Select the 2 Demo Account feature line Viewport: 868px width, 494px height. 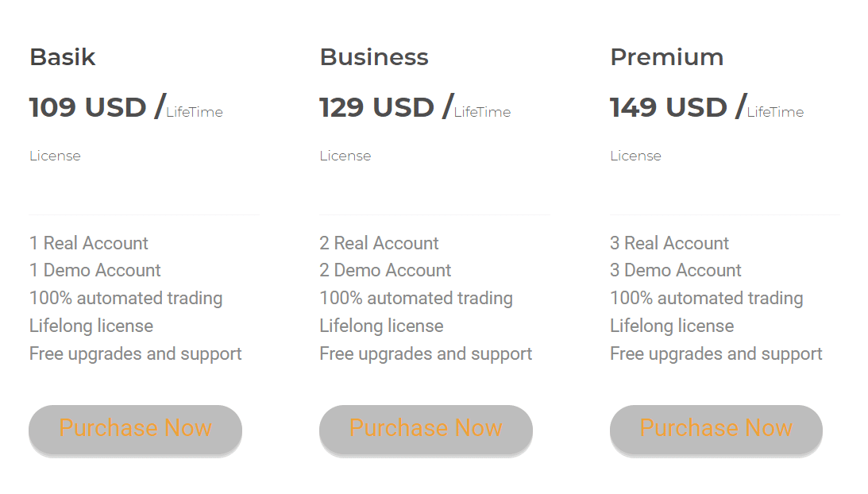(x=384, y=271)
